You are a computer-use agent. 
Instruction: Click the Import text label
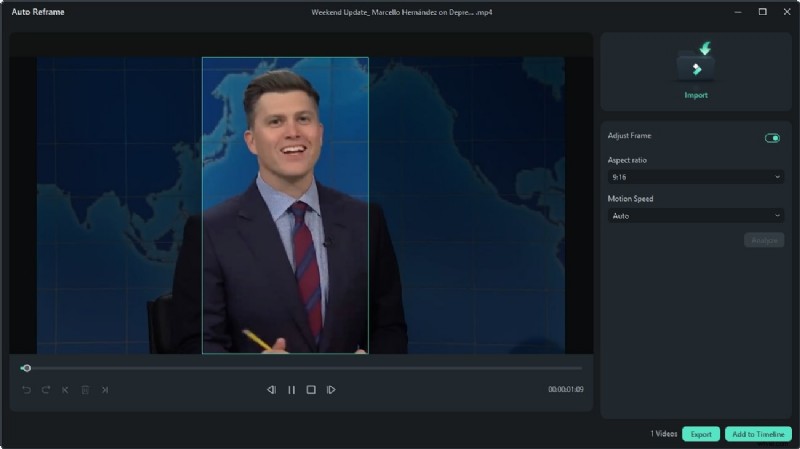[x=695, y=96]
